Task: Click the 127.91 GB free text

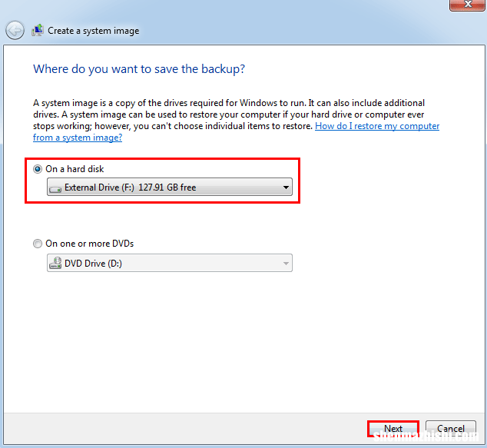Action: click(x=167, y=187)
